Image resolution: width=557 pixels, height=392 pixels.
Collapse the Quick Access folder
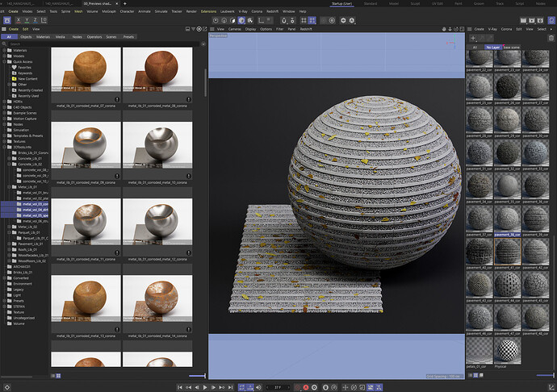pos(4,62)
